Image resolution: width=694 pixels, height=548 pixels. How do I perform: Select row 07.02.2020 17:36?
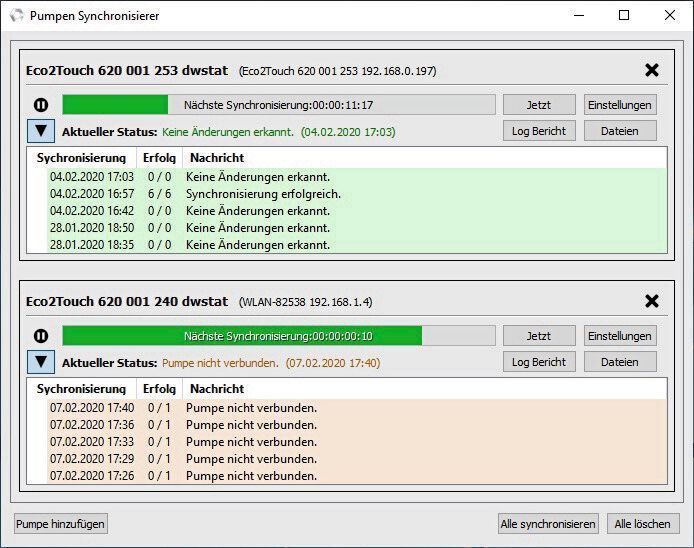(x=357, y=425)
